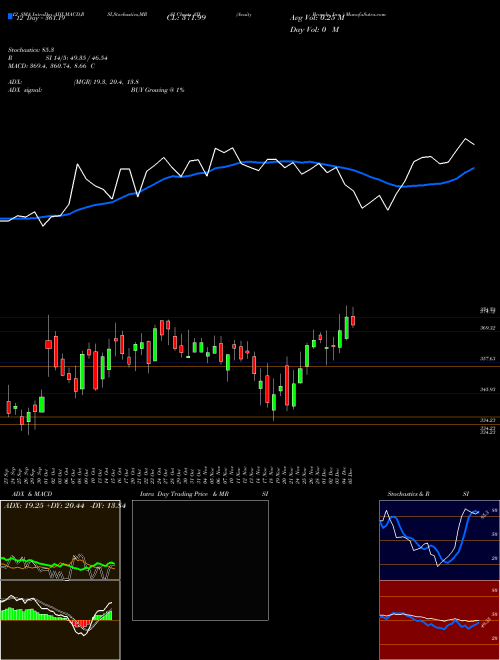Select the '12 Day = 361.19' label
The width and height of the screenshot is (500, 660).
39,18
